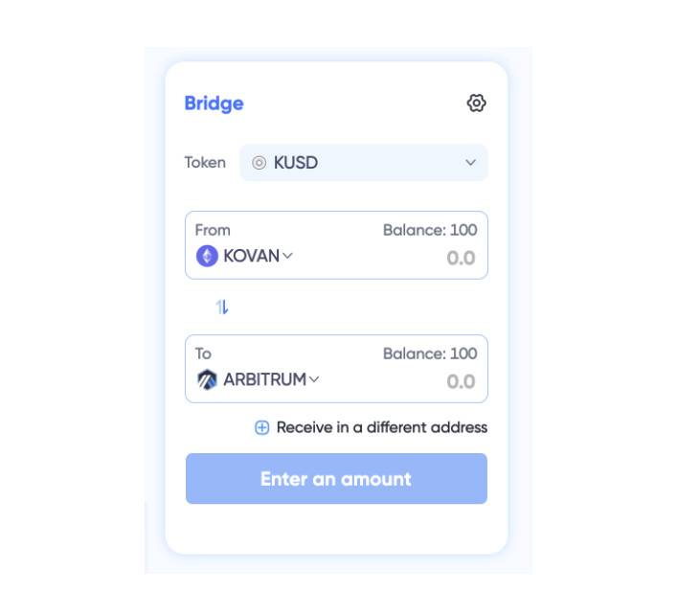This screenshot has height=592, width=700.
Task: Swap From and To networks arrows
Action: (222, 307)
